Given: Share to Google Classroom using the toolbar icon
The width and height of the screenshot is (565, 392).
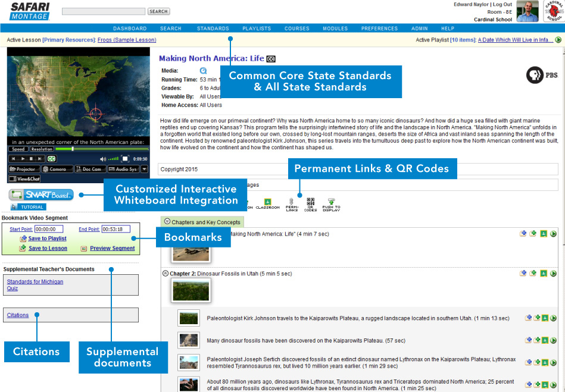Looking at the screenshot, I should point(267,204).
